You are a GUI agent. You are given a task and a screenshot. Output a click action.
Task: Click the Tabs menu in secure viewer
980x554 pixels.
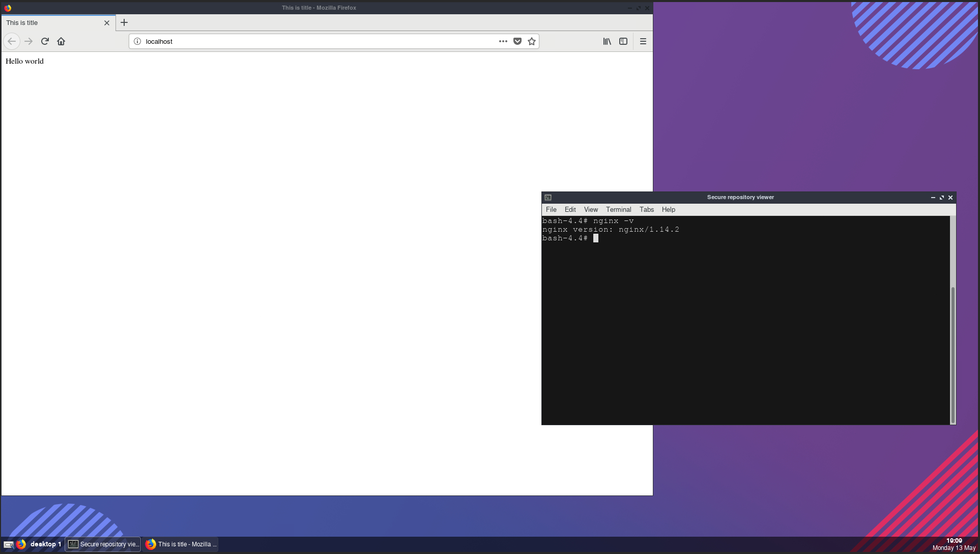(x=646, y=210)
